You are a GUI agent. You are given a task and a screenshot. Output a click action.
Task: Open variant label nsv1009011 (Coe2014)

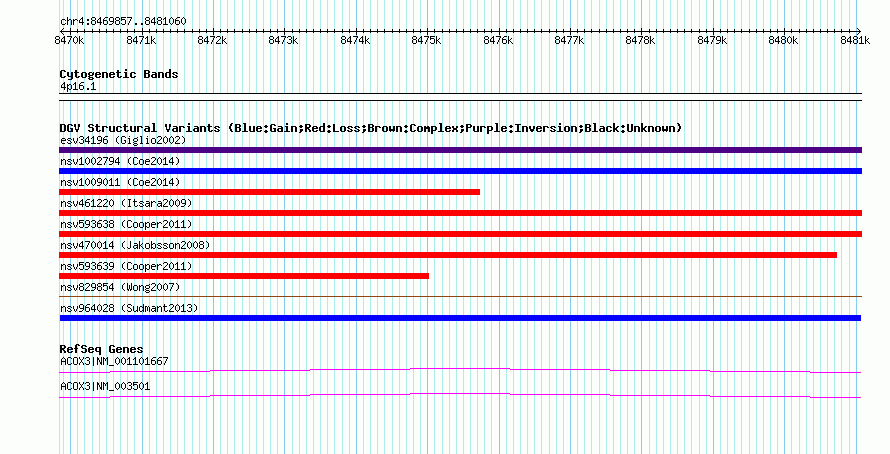(x=120, y=182)
